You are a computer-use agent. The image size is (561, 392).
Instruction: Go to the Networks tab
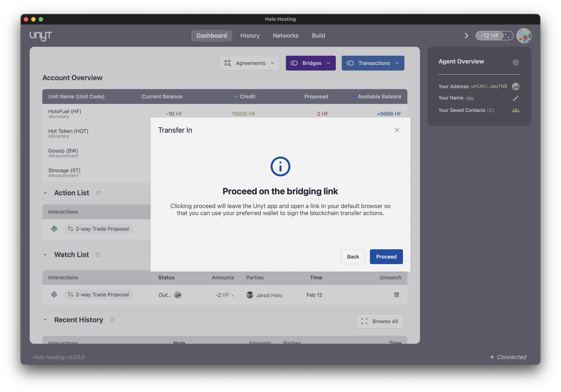pos(285,36)
